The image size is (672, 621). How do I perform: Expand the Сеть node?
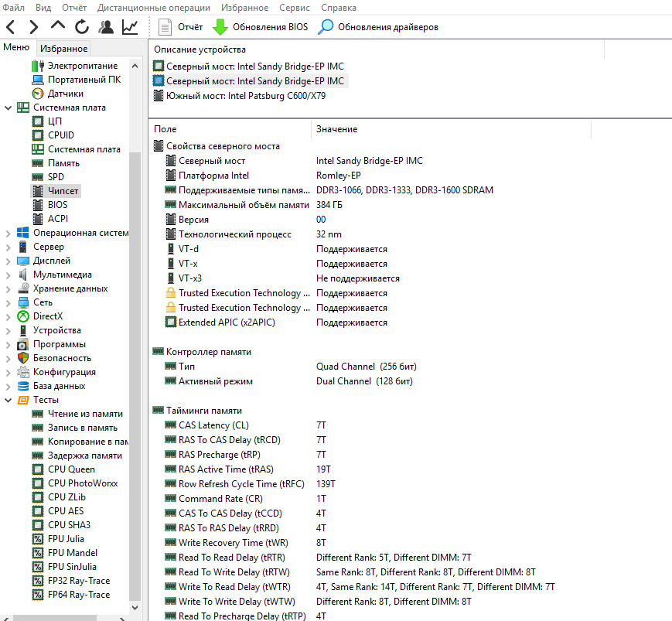point(8,303)
